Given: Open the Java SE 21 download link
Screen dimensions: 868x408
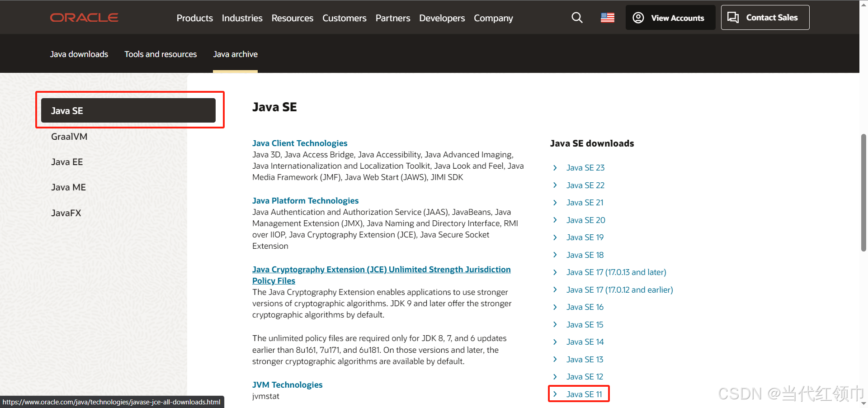Looking at the screenshot, I should [x=585, y=203].
